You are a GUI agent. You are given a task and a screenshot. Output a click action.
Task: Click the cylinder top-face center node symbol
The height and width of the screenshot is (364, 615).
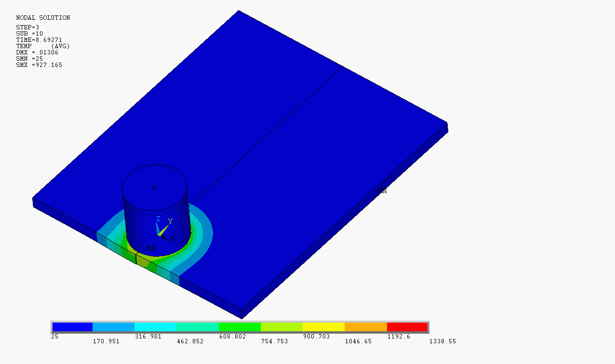pos(155,186)
